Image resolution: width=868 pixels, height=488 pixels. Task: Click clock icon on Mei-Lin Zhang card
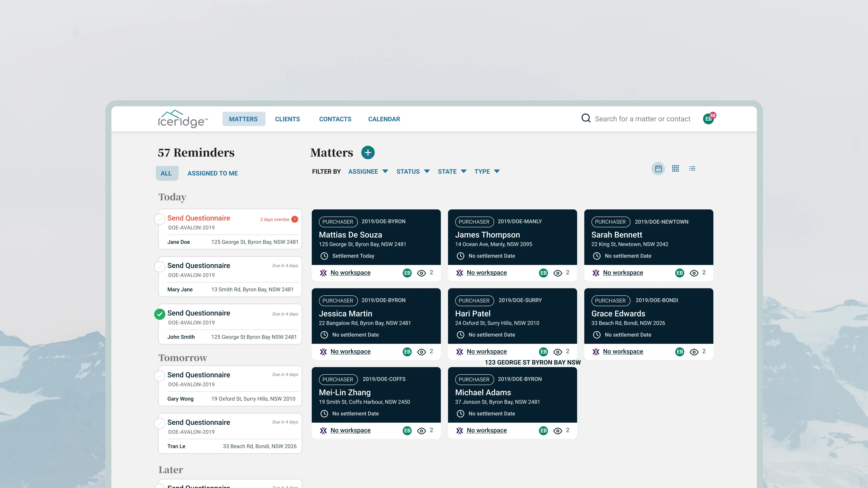(324, 414)
